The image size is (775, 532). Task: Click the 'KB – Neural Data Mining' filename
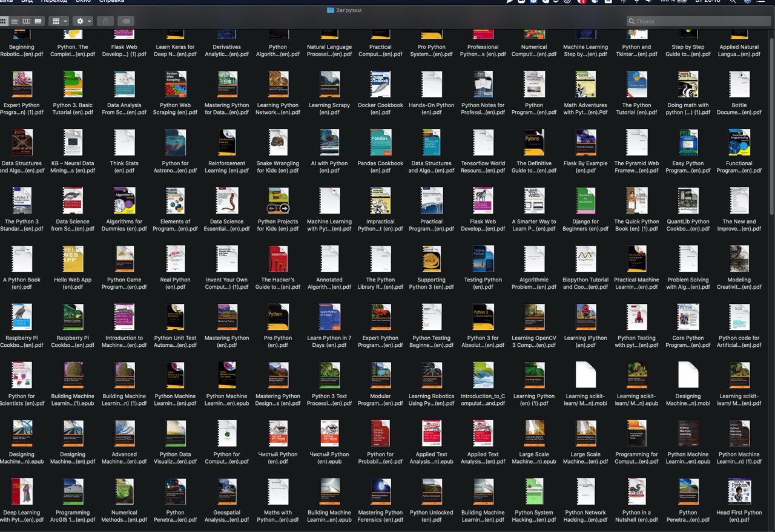tap(73, 167)
